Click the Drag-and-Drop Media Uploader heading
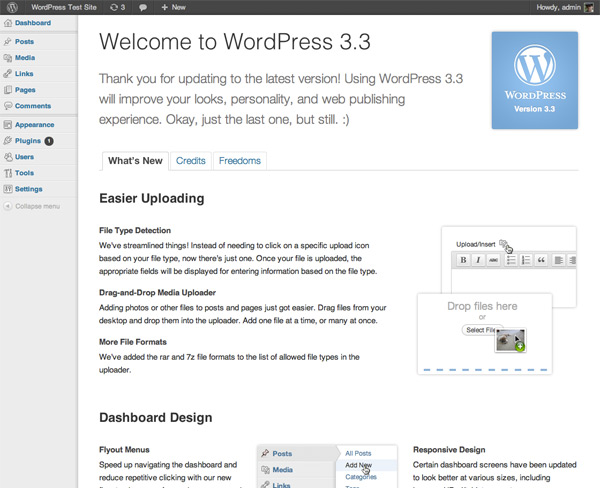 (x=157, y=293)
